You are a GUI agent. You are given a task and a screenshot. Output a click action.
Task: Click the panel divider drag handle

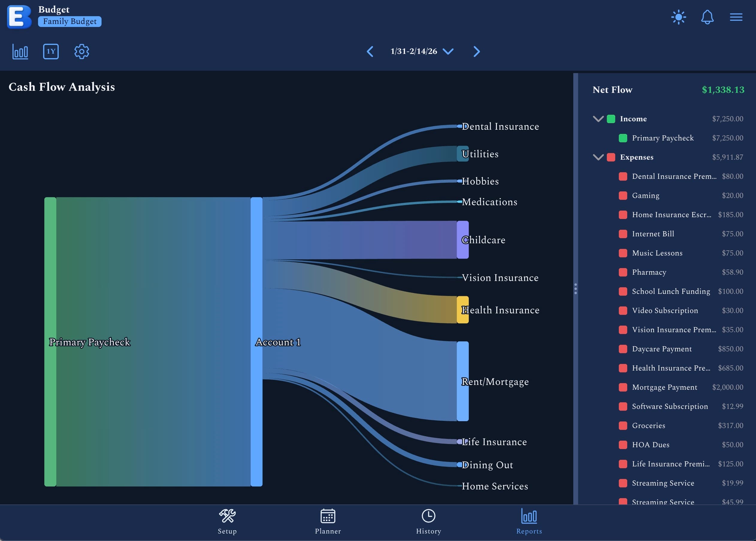[x=575, y=289]
